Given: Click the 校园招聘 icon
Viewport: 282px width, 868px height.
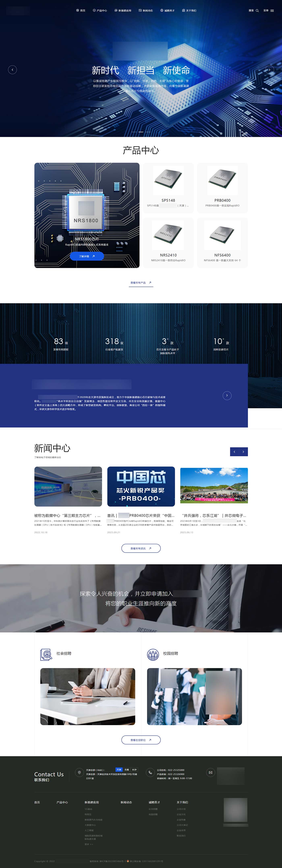Looking at the screenshot, I should tap(153, 655).
